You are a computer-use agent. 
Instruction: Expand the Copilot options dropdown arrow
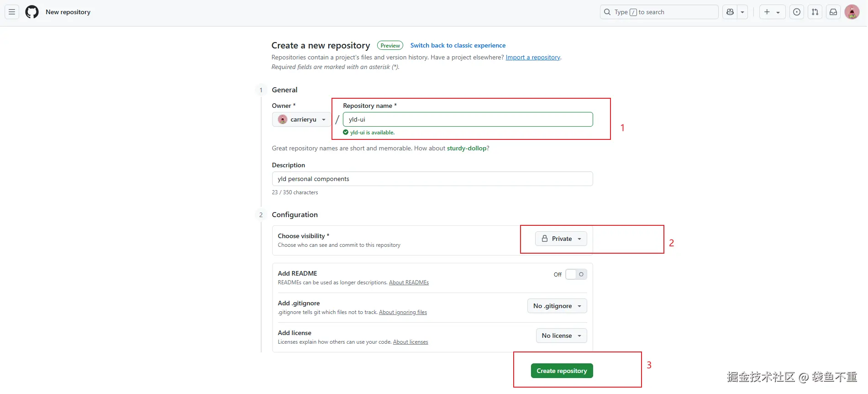(x=743, y=12)
